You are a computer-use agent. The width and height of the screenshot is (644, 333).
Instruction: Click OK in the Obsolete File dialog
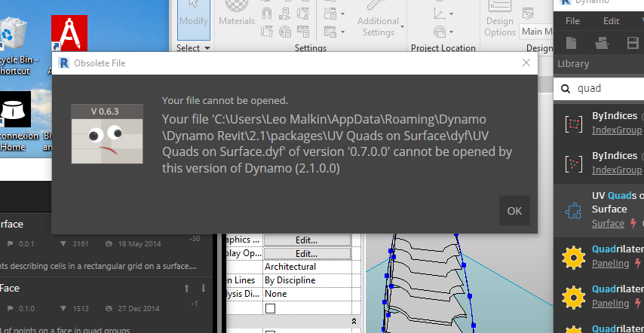click(514, 211)
